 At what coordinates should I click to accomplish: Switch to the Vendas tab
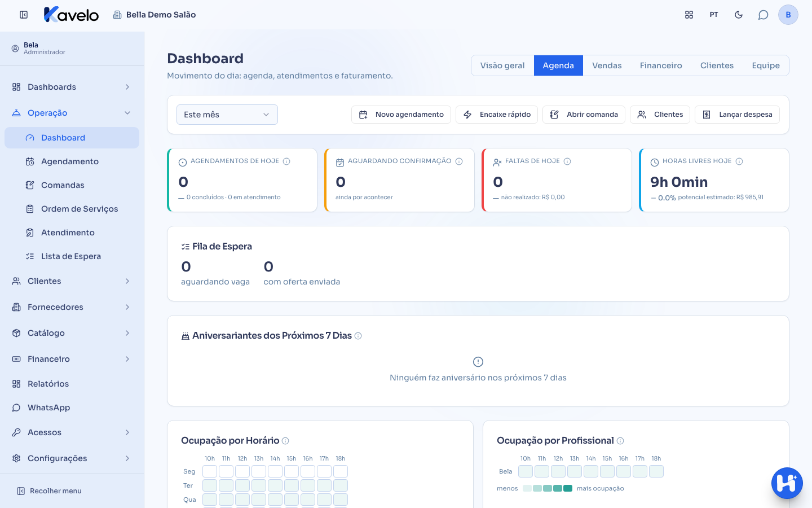coord(607,65)
